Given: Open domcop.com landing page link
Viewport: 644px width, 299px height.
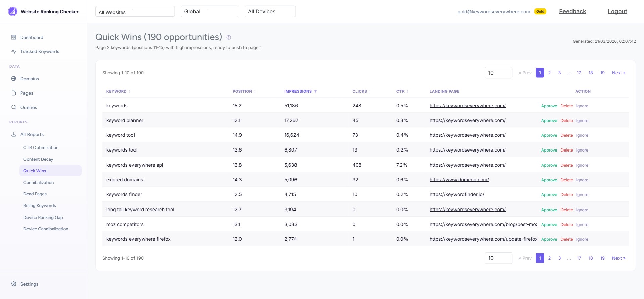Looking at the screenshot, I should 459,180.
